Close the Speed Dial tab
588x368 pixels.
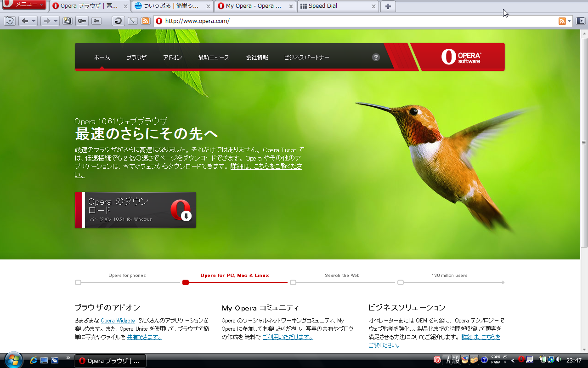point(373,6)
